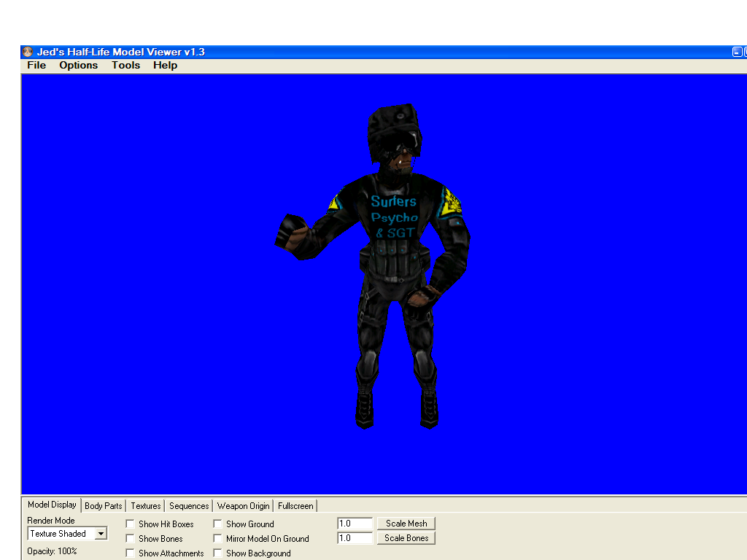The height and width of the screenshot is (560, 747).
Task: Open the Tools menu
Action: [125, 65]
